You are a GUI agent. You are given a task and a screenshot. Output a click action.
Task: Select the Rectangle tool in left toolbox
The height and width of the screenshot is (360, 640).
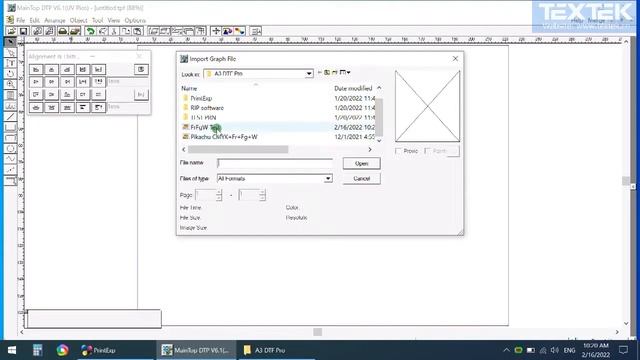(x=11, y=127)
